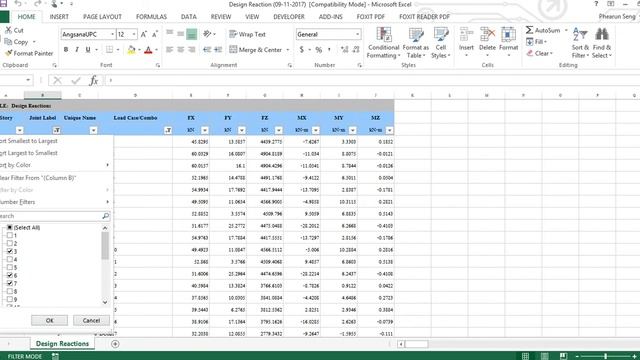Choose Sort Smallest to Largest
The image size is (640, 360).
click(x=56, y=141)
